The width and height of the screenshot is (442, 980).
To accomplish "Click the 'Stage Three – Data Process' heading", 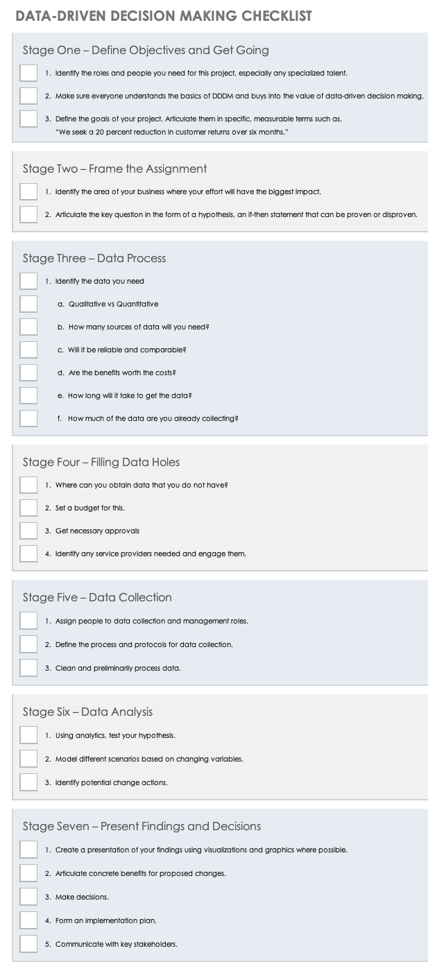I will click(x=94, y=259).
